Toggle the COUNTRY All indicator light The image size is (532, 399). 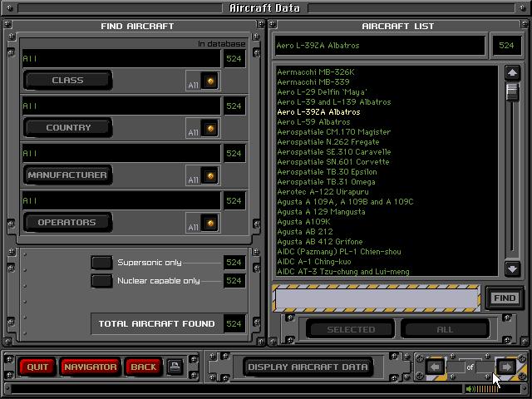[x=210, y=129]
